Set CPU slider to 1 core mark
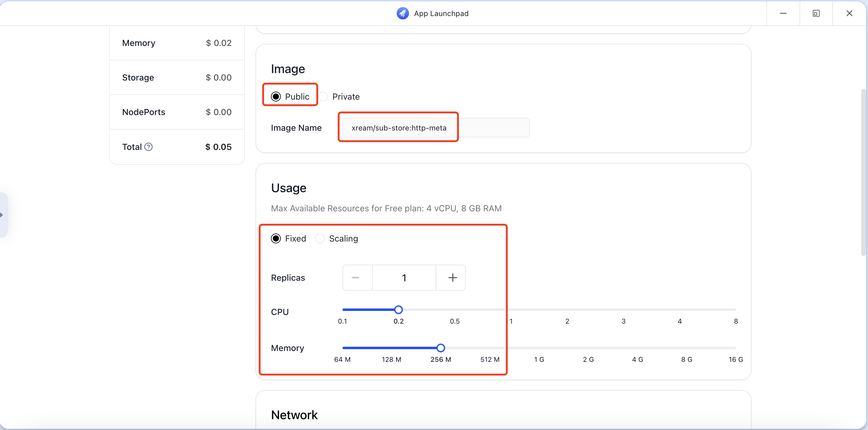The height and width of the screenshot is (430, 868). [511, 310]
